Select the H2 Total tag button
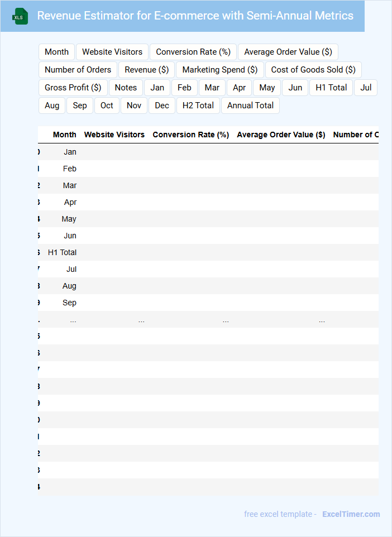The image size is (392, 537). click(x=198, y=106)
